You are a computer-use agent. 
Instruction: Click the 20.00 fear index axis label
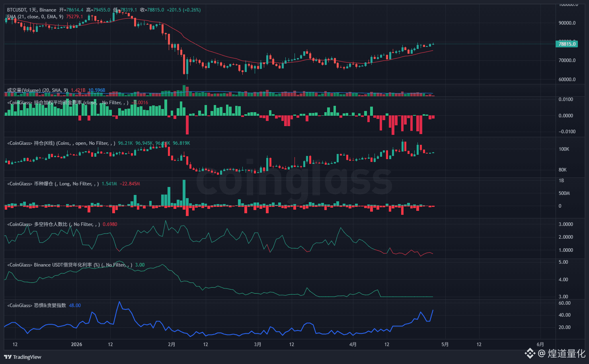tap(565, 327)
